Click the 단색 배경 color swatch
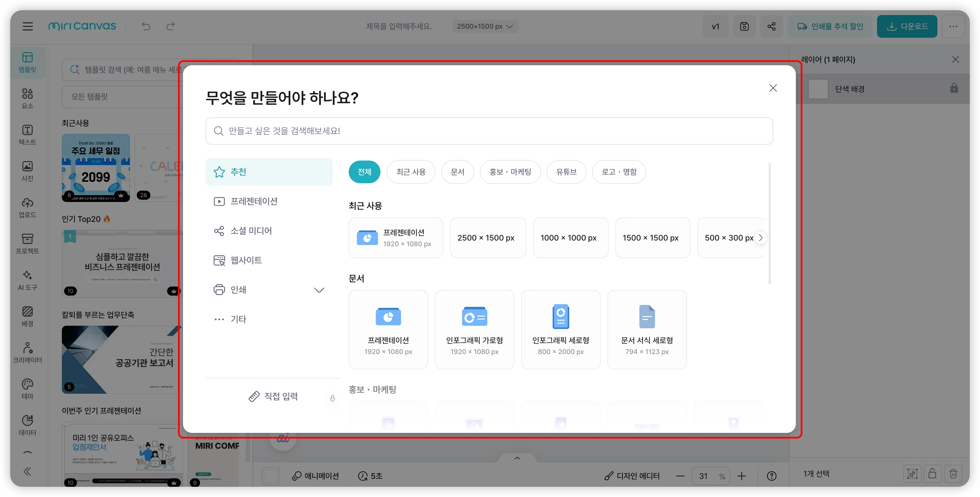This screenshot has width=980, height=497. (818, 89)
